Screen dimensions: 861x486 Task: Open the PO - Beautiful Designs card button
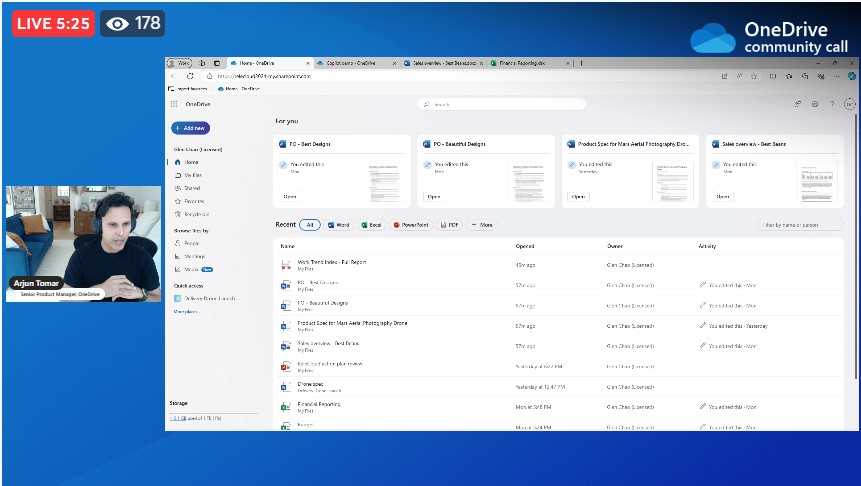(434, 197)
